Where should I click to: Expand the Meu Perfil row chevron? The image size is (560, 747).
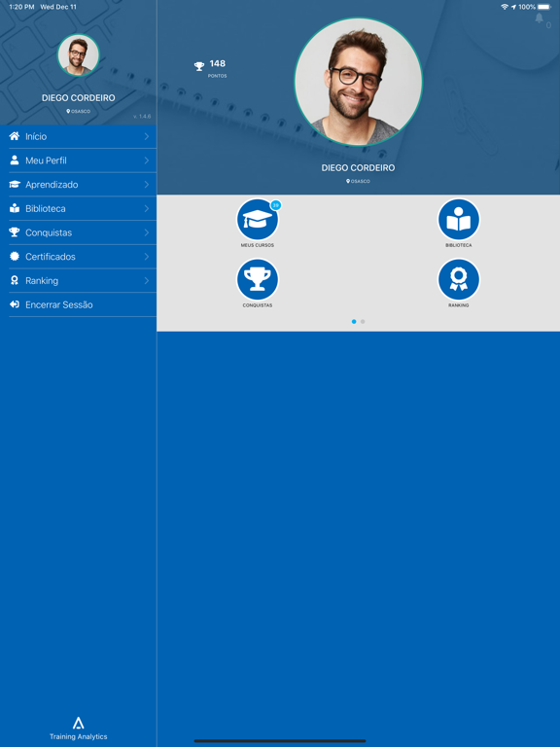coord(147,160)
